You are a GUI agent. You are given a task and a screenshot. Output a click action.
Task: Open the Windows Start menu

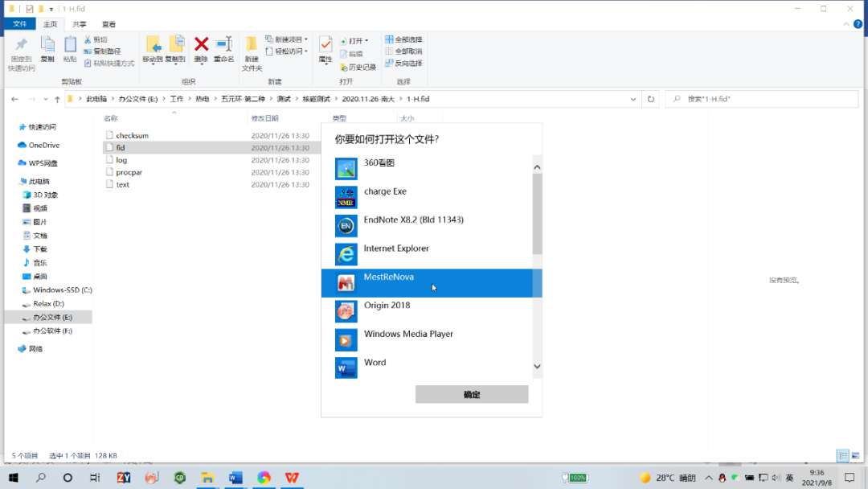coord(14,478)
